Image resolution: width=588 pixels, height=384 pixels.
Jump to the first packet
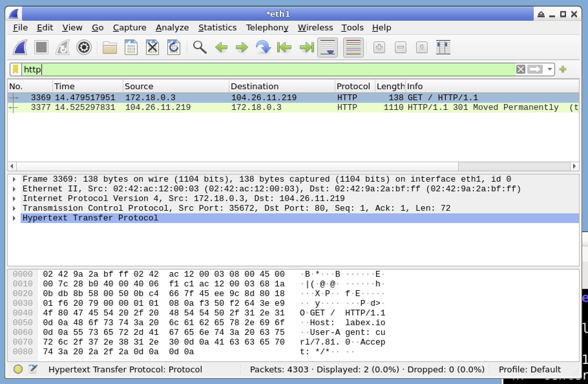284,48
